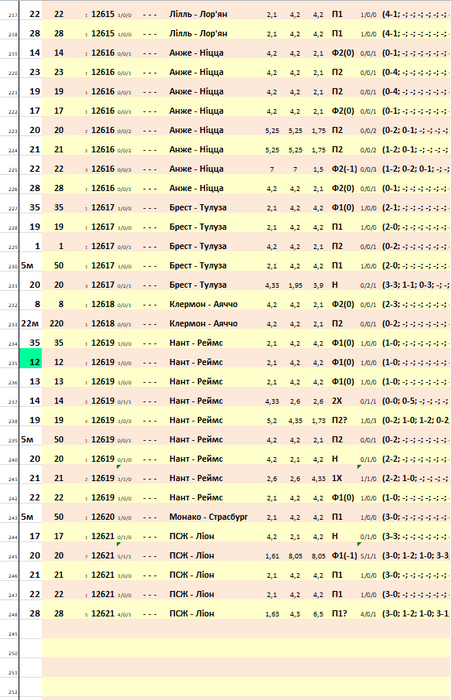The image size is (451, 700).
Task: Click the 'П1?' result cell
Action: pos(339,614)
